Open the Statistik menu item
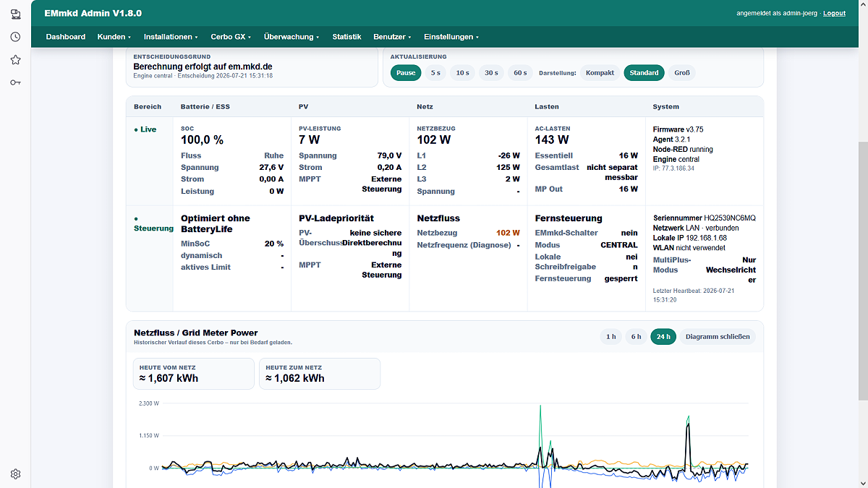 point(346,37)
